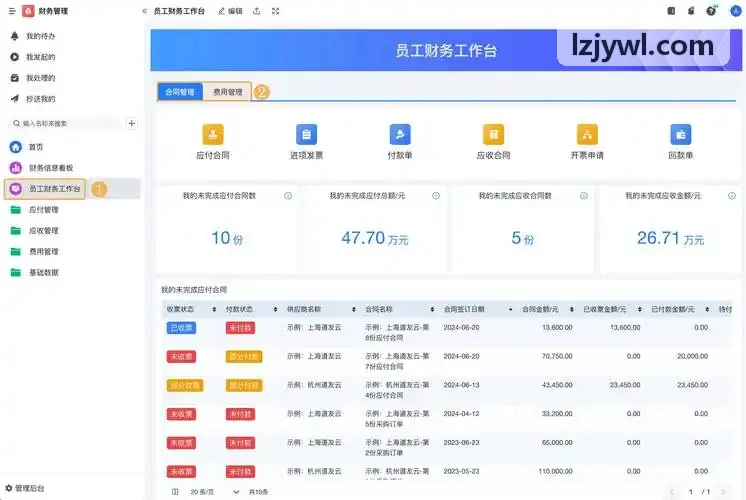Sort by the 已付款金额/元 column arrows
Viewport: 746px width, 500px height.
(707, 309)
